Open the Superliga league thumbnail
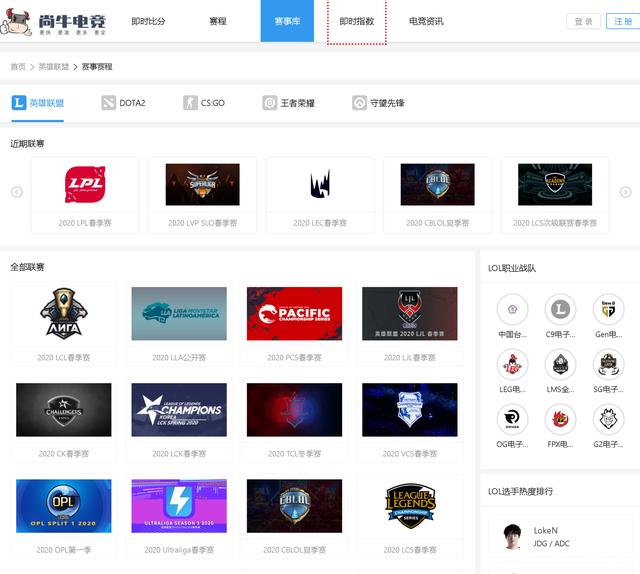640x574 pixels. [202, 185]
